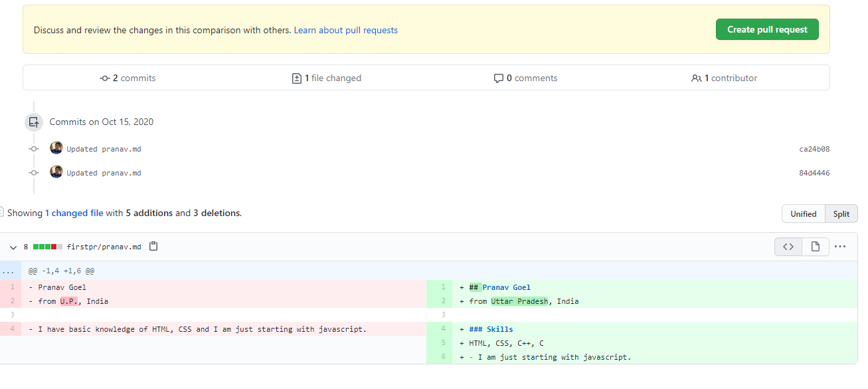Show the source diff view icon
The width and height of the screenshot is (868, 389).
(788, 247)
